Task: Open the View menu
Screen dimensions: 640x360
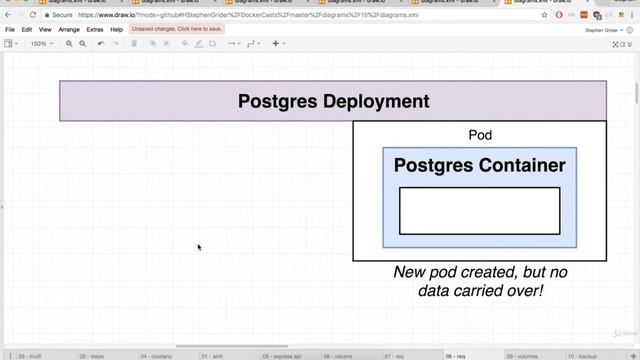Action: [45, 29]
